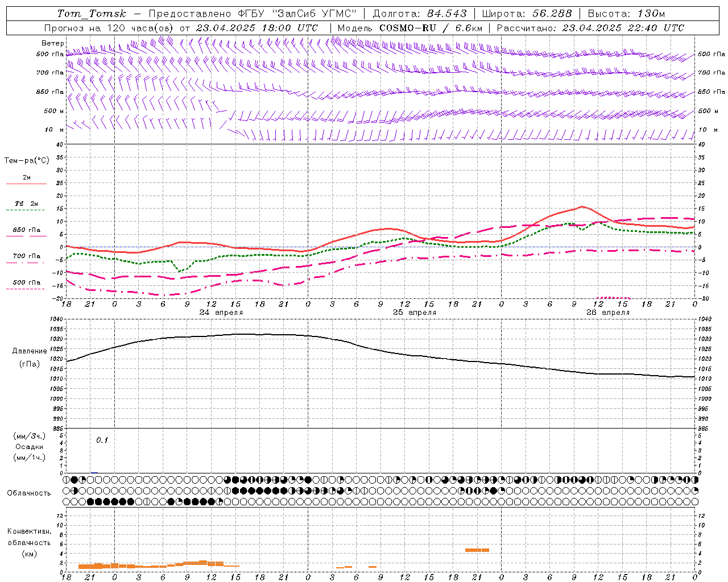Click the 'Осадки' precipitation label
The image size is (728, 582).
pyautogui.click(x=30, y=447)
